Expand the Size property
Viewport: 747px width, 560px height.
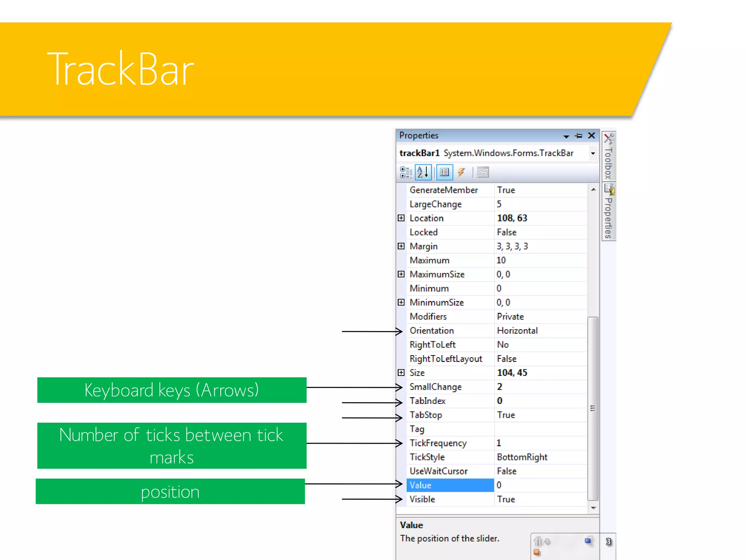pos(401,373)
